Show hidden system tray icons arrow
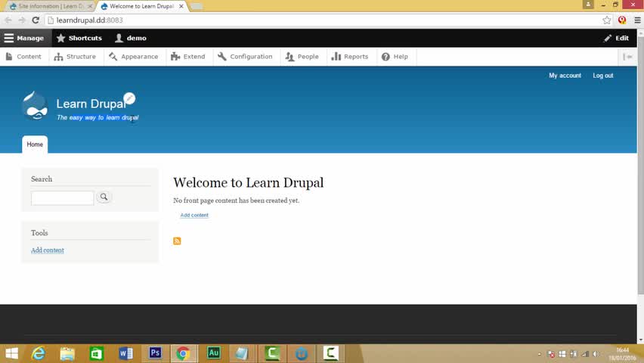This screenshot has height=363, width=644. [540, 354]
